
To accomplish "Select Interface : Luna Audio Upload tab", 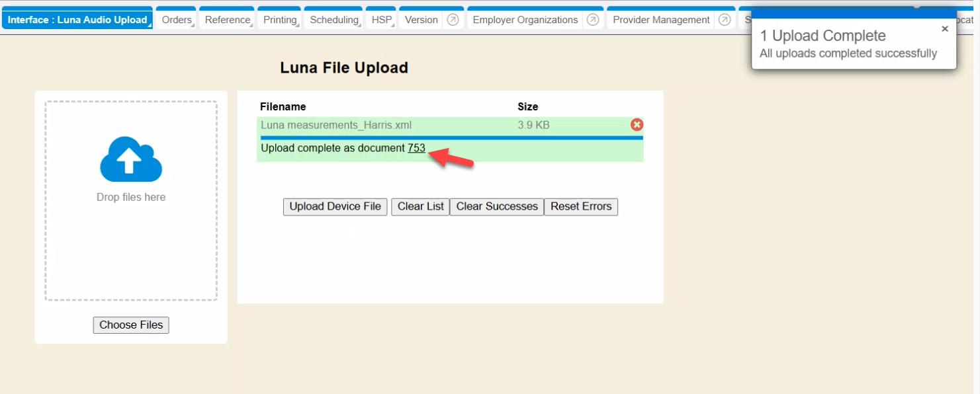I will 77,20.
